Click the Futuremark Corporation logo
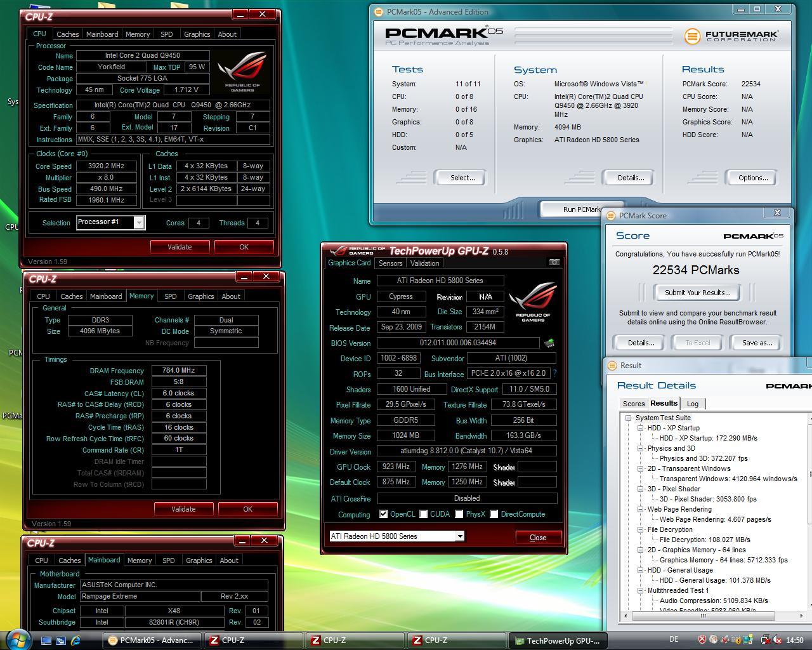The height and width of the screenshot is (650, 812). 731,36
